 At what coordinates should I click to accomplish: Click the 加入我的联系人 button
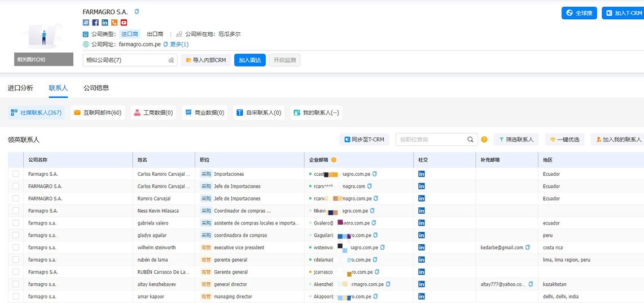[x=618, y=140]
